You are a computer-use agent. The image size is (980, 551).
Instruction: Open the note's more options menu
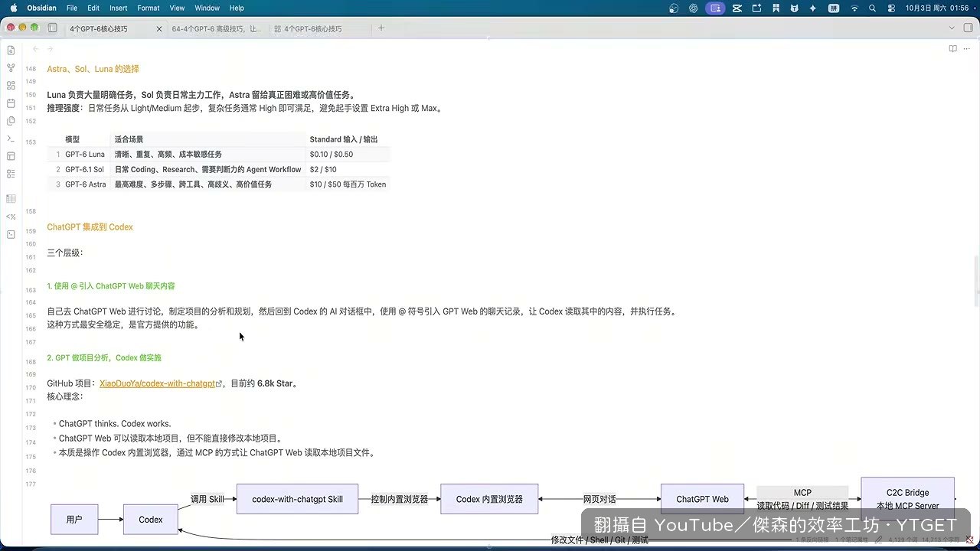(968, 49)
